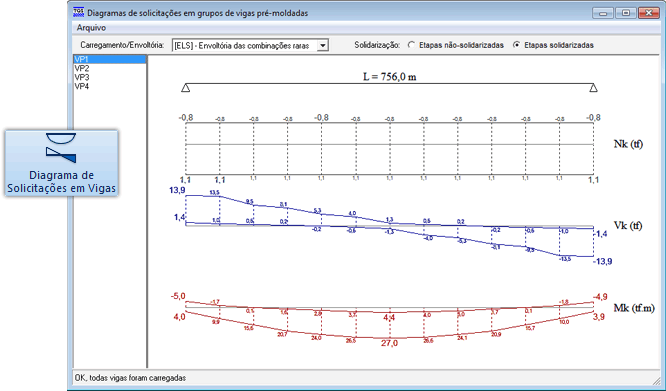Click the dropdown arrow of the envoltória selector
The width and height of the screenshot is (666, 391).
click(x=323, y=45)
